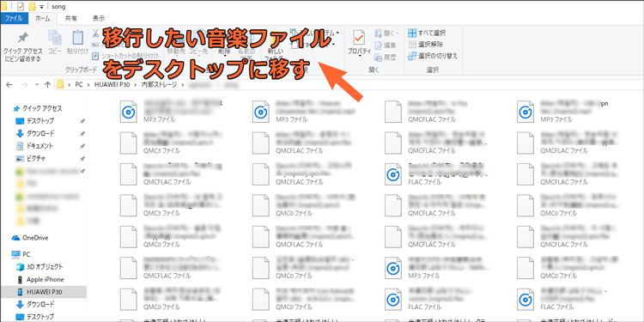The height and width of the screenshot is (322, 644).
Task: Click the scissors cut icon
Action: tap(95, 33)
